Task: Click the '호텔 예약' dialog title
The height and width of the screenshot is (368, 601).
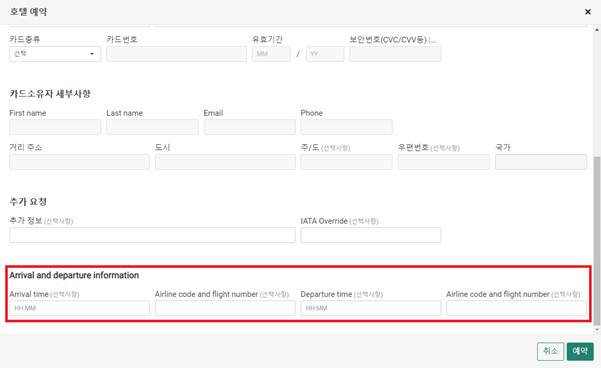Action: point(28,12)
